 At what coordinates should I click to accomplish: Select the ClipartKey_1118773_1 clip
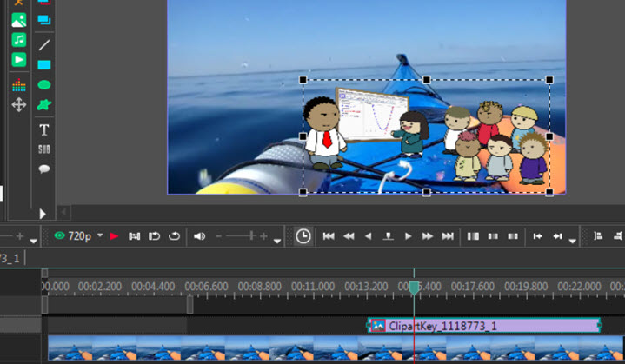(483, 326)
